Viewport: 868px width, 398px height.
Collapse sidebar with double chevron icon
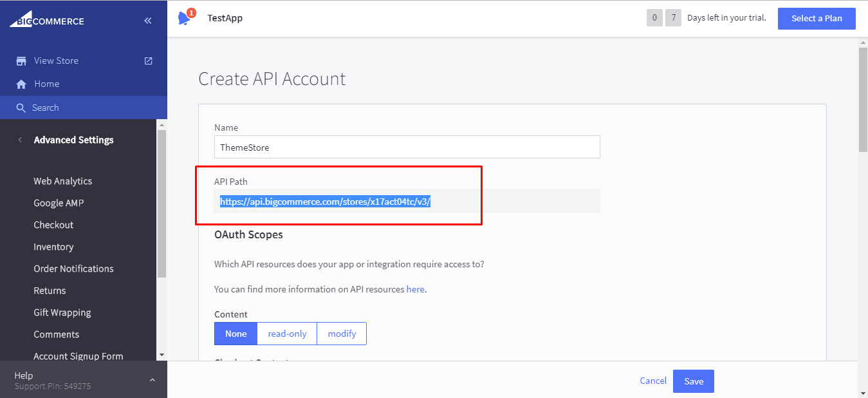[148, 21]
